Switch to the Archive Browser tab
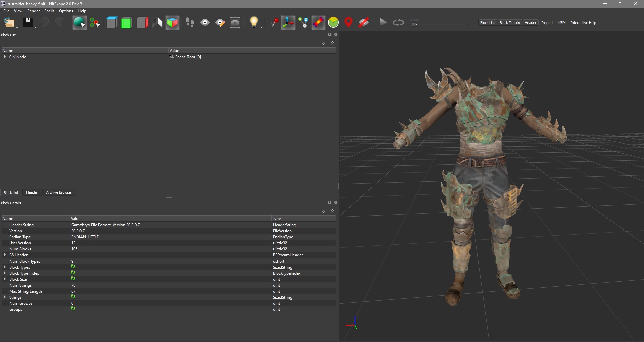This screenshot has height=342, width=644. [x=59, y=192]
